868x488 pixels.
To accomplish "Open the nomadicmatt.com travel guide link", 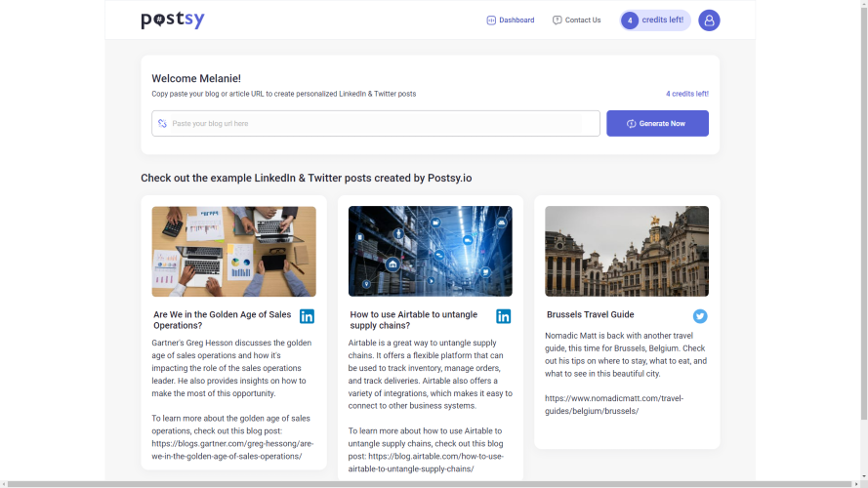I will [x=614, y=404].
